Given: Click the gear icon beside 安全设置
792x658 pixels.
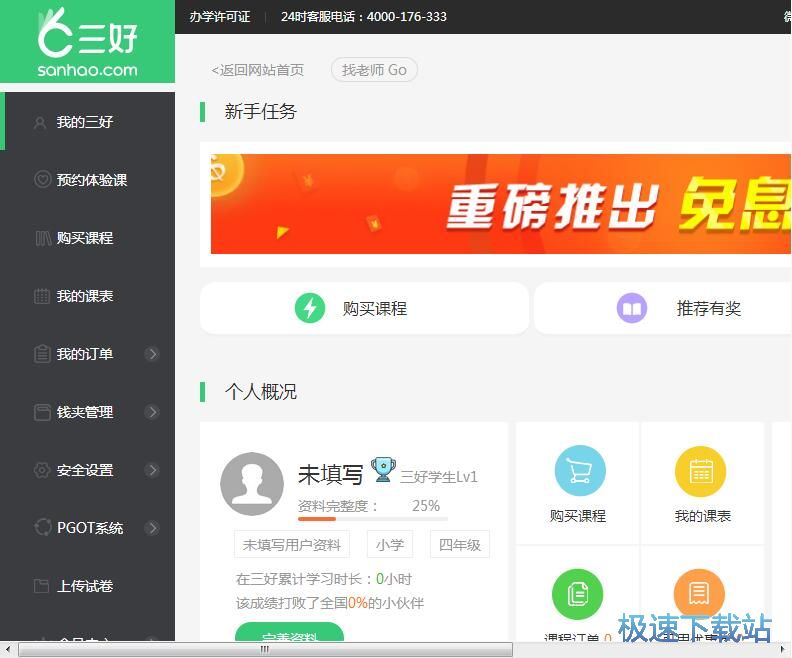Looking at the screenshot, I should [42, 470].
